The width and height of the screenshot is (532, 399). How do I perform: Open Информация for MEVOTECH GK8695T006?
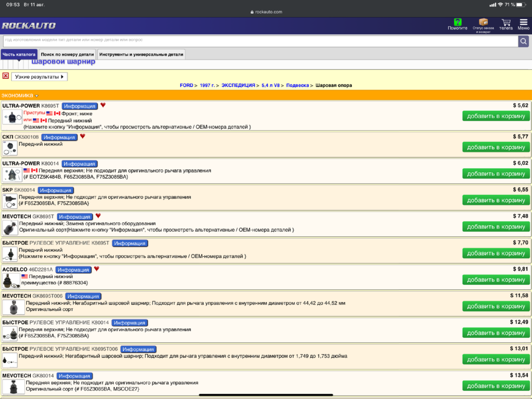click(83, 296)
